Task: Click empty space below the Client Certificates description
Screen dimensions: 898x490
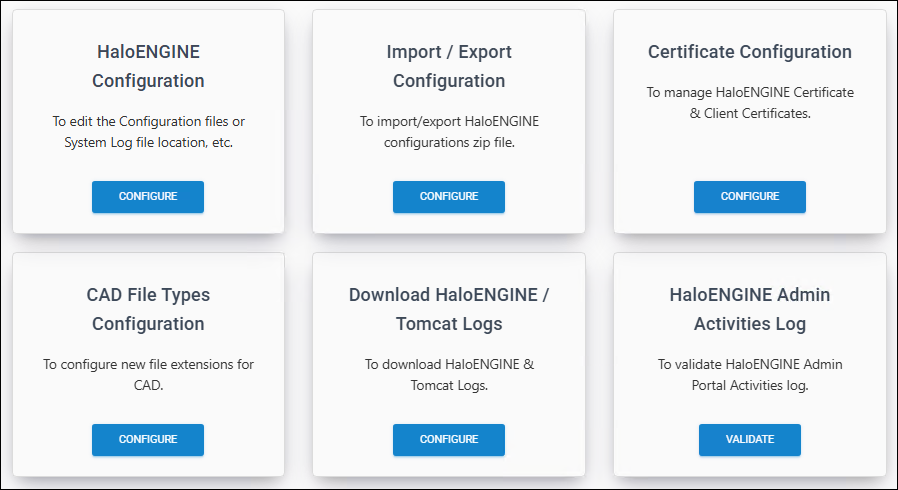Action: point(749,148)
